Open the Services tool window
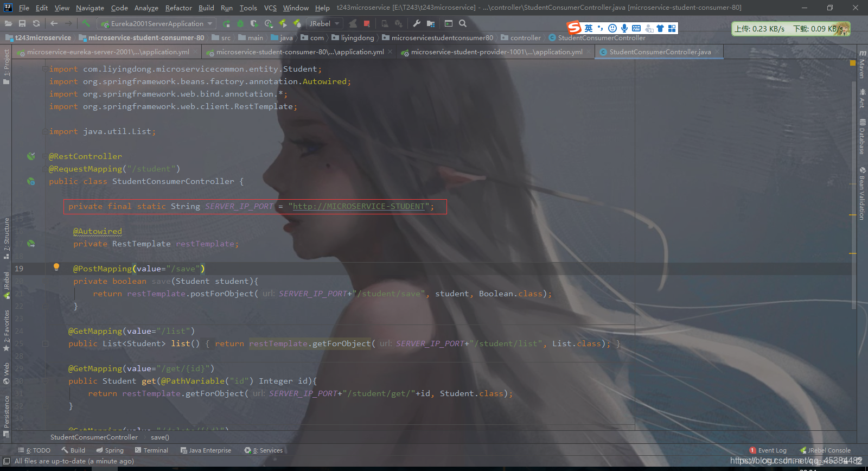 [264, 450]
